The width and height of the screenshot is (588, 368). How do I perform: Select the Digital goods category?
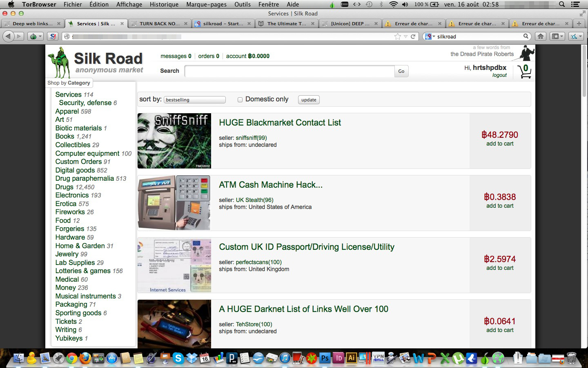click(x=75, y=170)
